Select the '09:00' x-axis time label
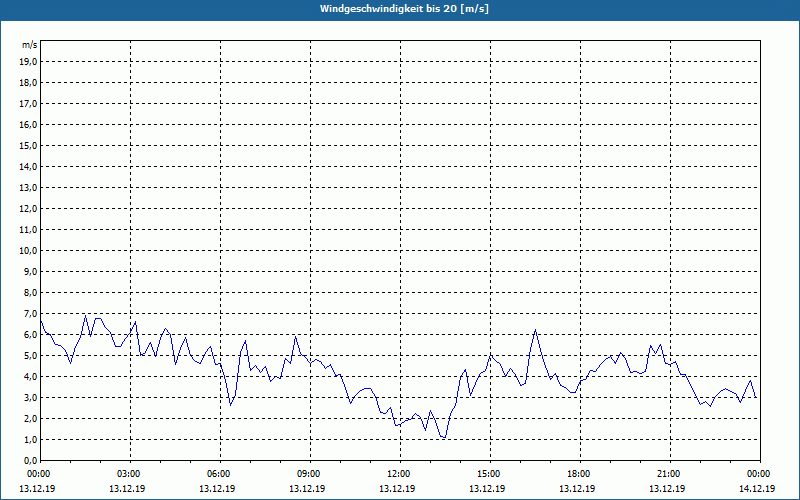The image size is (800, 500). (x=310, y=474)
